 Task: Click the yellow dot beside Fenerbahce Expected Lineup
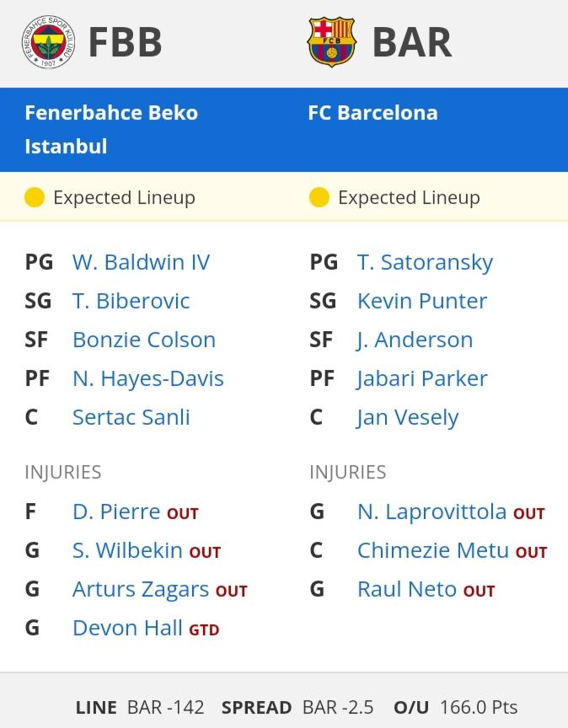(35, 197)
